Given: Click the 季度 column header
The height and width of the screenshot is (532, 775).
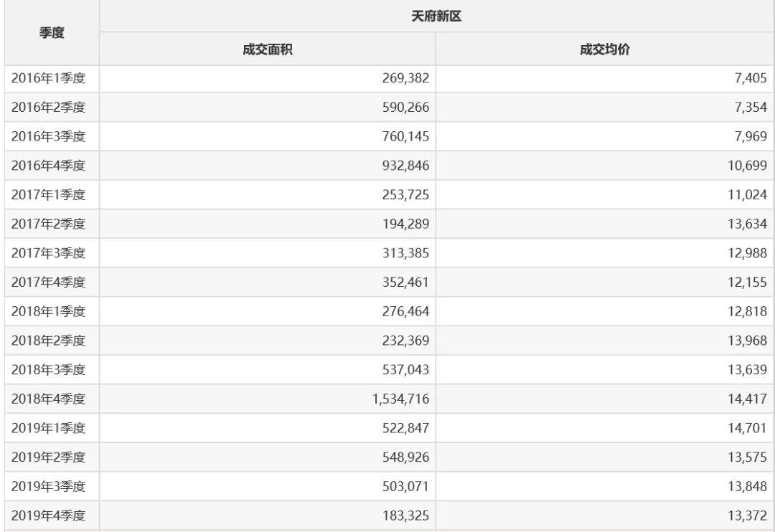Looking at the screenshot, I should [51, 33].
